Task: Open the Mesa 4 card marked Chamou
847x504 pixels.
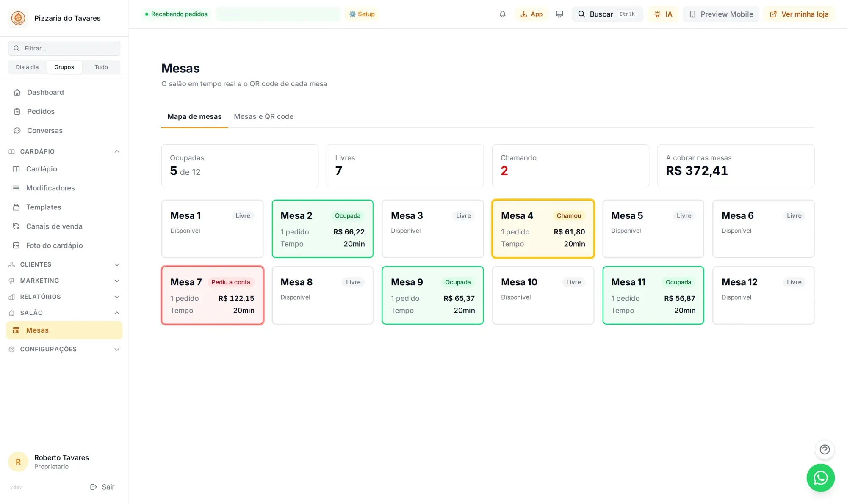Action: coord(543,229)
